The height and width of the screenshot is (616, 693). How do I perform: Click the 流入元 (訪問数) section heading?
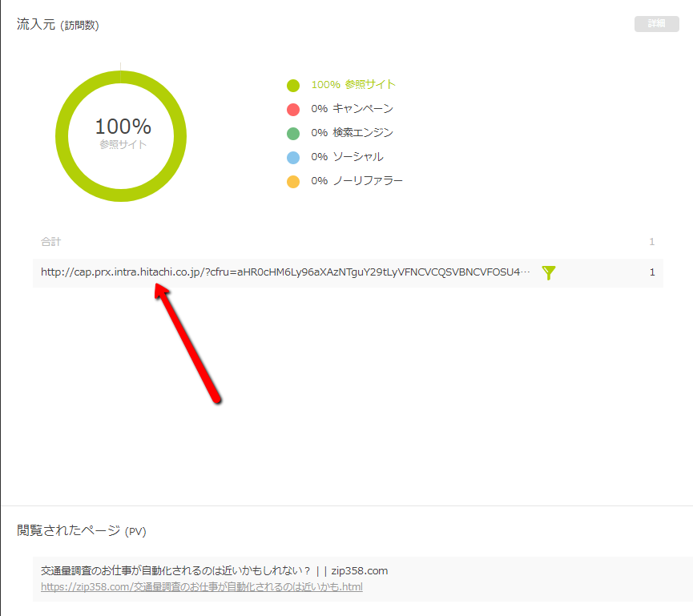(58, 24)
